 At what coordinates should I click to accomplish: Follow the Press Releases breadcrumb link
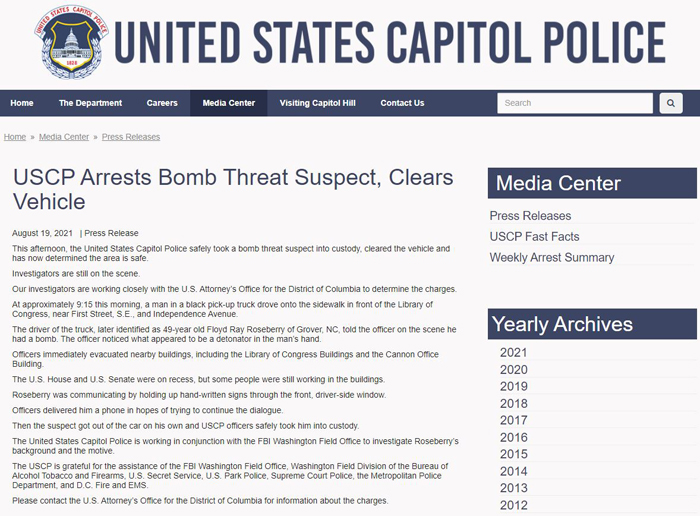pos(131,137)
